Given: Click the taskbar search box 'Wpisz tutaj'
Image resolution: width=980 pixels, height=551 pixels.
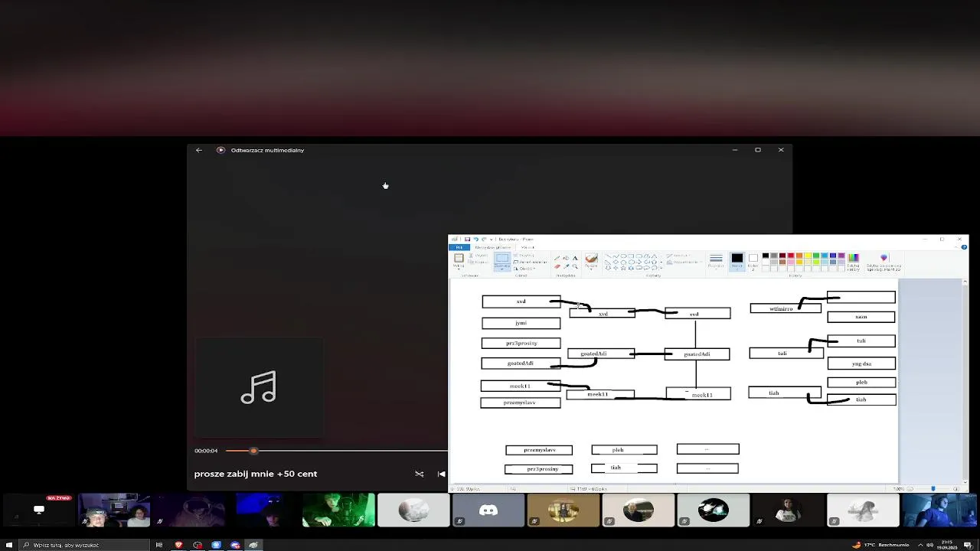Looking at the screenshot, I should pos(86,545).
